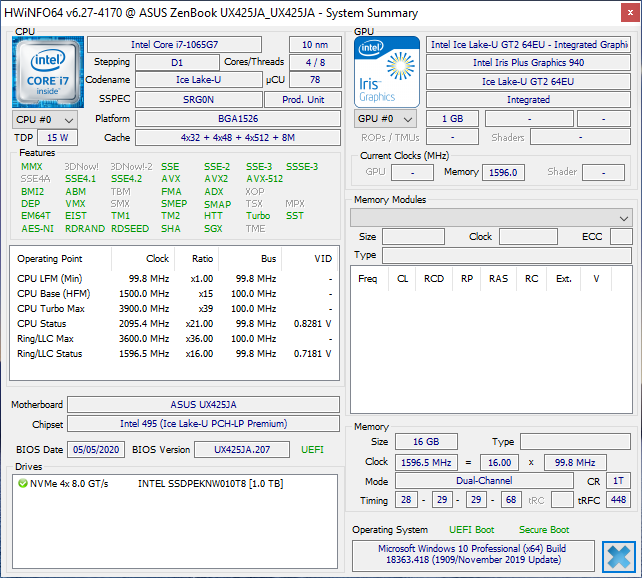The width and height of the screenshot is (642, 578).
Task: Click the ASUS UX425JA motherboard field
Action: pyautogui.click(x=203, y=404)
